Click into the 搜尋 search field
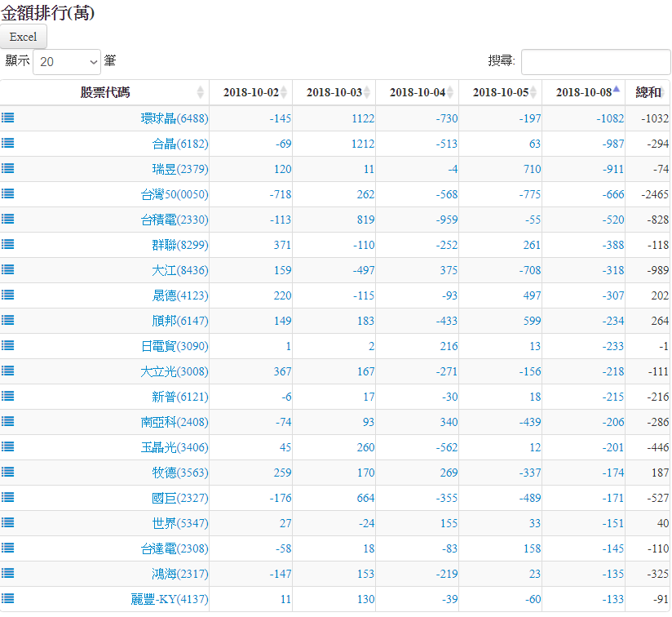 click(595, 62)
